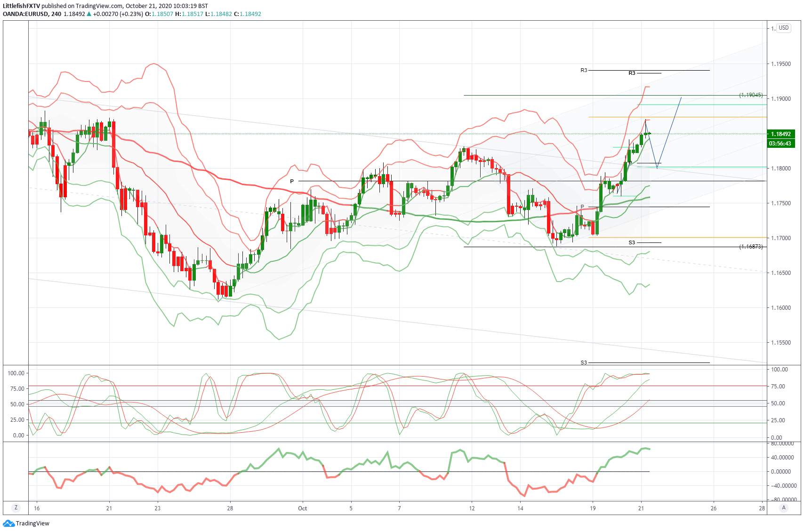Select the P pivot label near Oct
The height and width of the screenshot is (532, 804).
pos(292,181)
